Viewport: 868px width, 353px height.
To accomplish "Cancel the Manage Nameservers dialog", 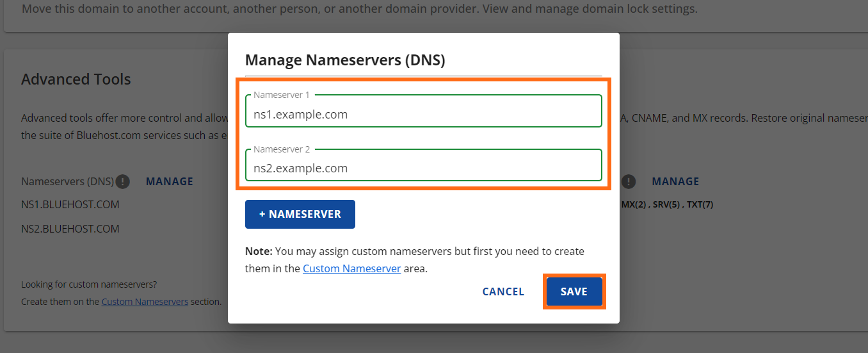I will (503, 291).
